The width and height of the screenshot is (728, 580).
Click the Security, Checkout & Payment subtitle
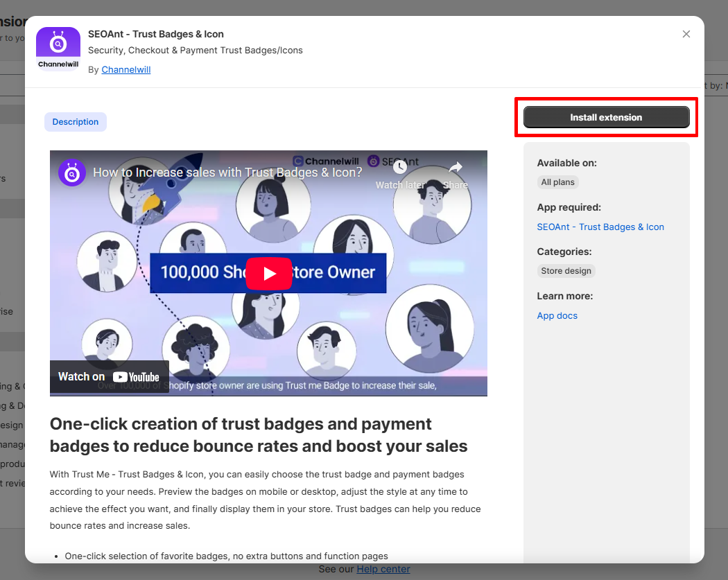click(196, 50)
